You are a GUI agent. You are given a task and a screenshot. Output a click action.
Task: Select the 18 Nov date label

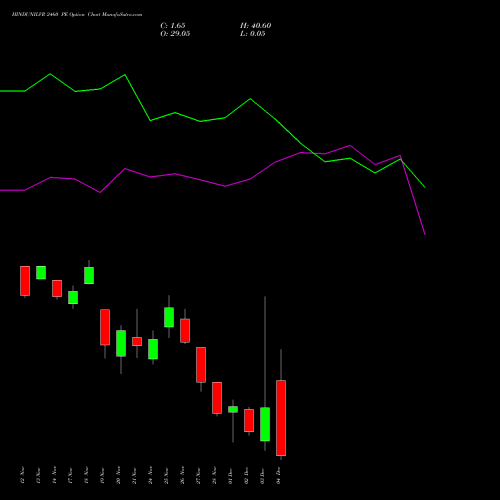[86, 475]
